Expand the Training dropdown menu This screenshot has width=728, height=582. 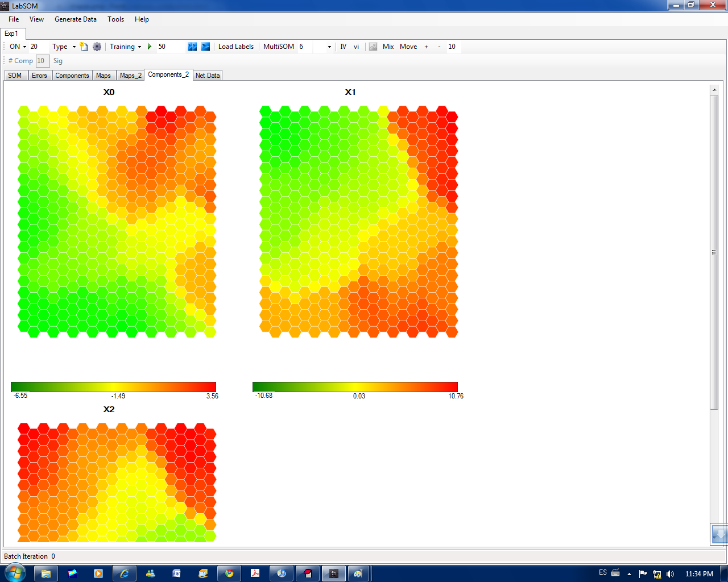pos(126,47)
